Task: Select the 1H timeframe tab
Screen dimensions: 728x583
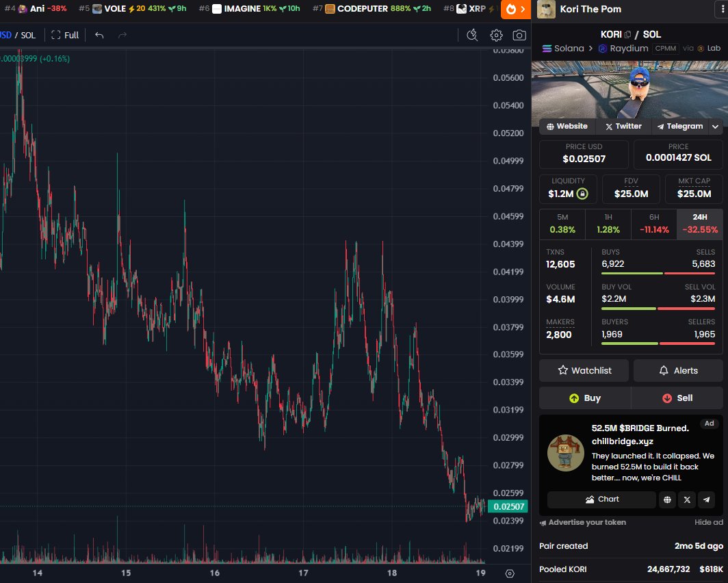Action: click(x=608, y=224)
